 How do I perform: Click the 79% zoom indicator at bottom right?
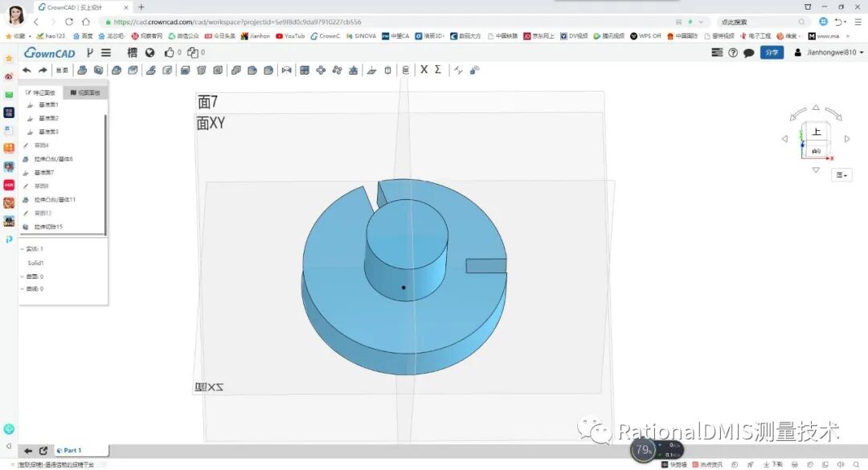coord(642,451)
